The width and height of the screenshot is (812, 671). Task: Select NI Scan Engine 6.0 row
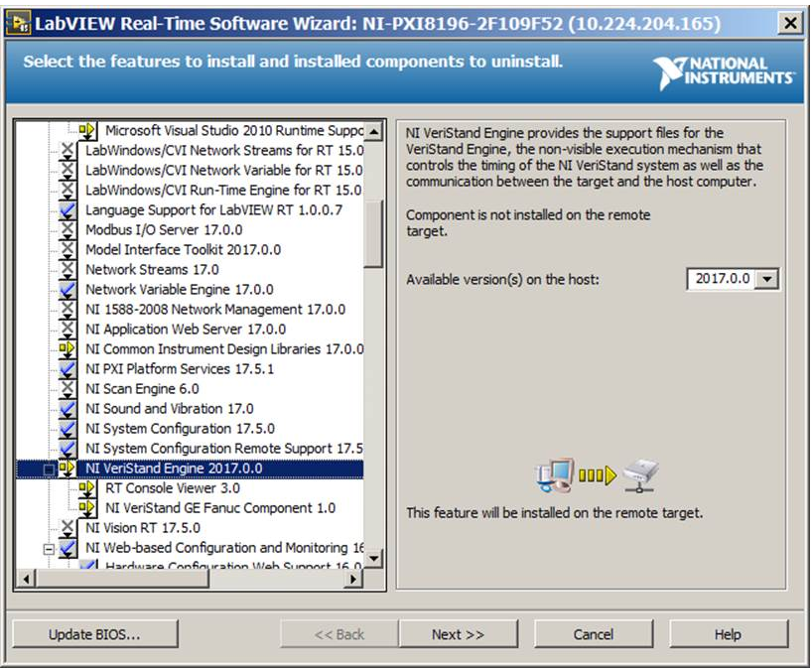(x=142, y=388)
